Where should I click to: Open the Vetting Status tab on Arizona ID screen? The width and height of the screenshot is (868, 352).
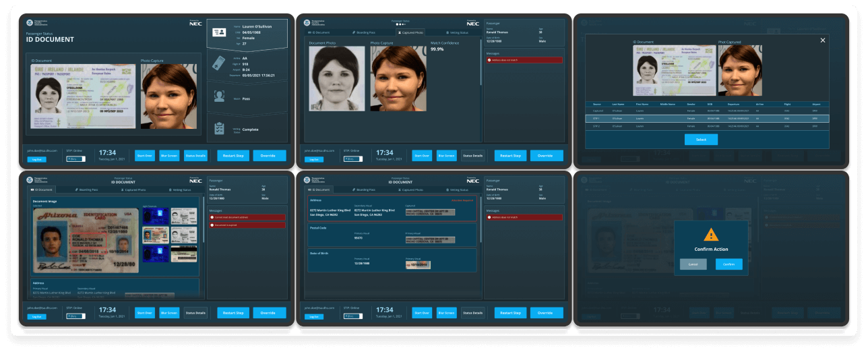(x=180, y=190)
